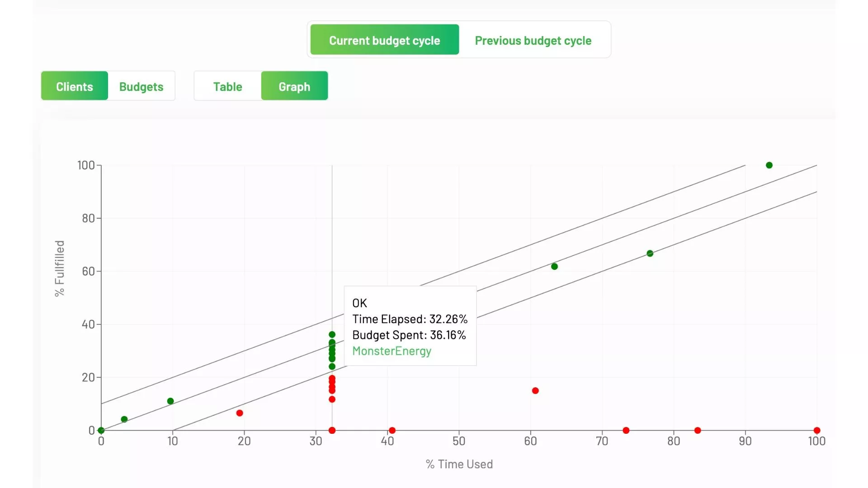Click the zero-fulfilled red point near 41% time
The image size is (868, 488).
[392, 430]
